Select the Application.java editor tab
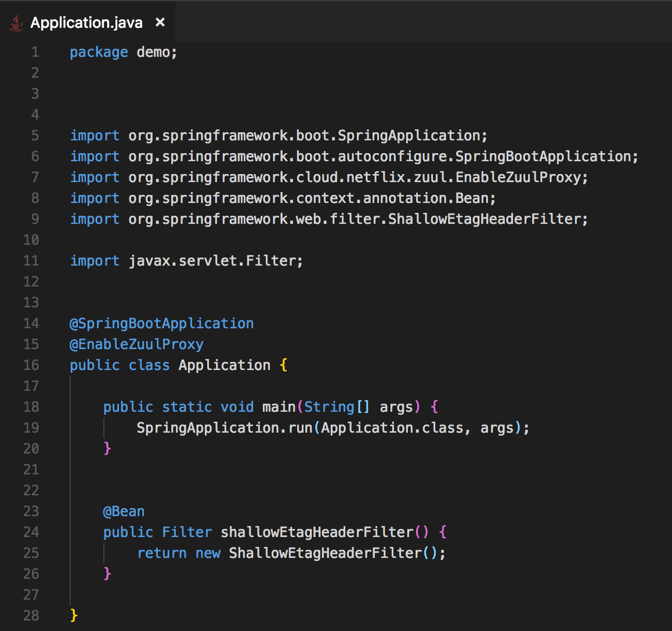 86,23
